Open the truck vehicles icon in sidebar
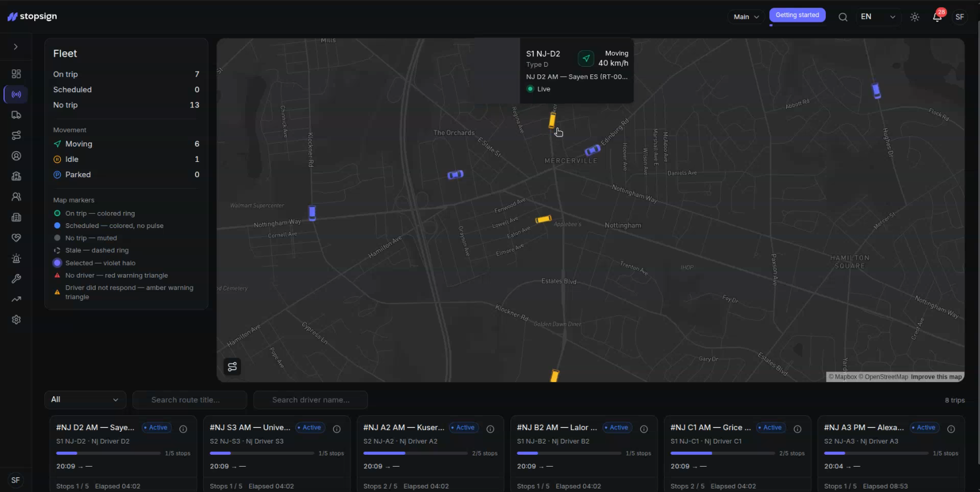The height and width of the screenshot is (492, 980). click(16, 115)
